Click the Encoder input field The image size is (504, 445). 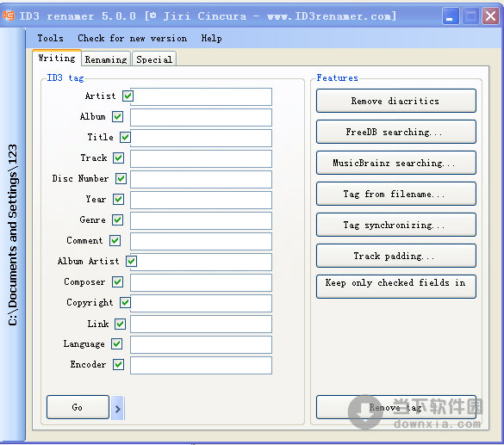(202, 365)
